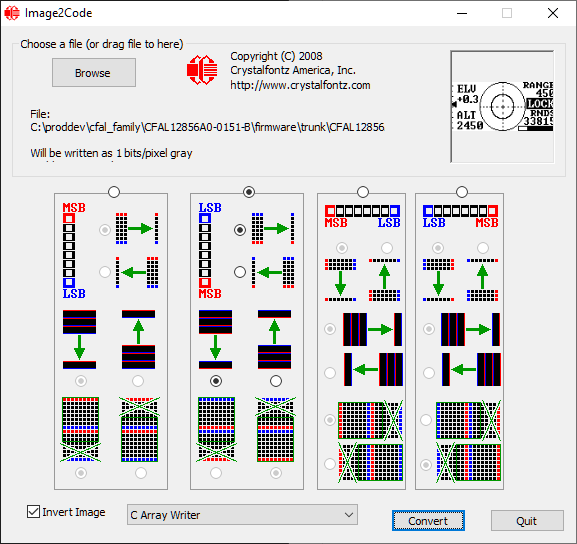Click left-crossed grid diagram in MSB-left panel
Viewport: 577px width, 544px height.
371,463
